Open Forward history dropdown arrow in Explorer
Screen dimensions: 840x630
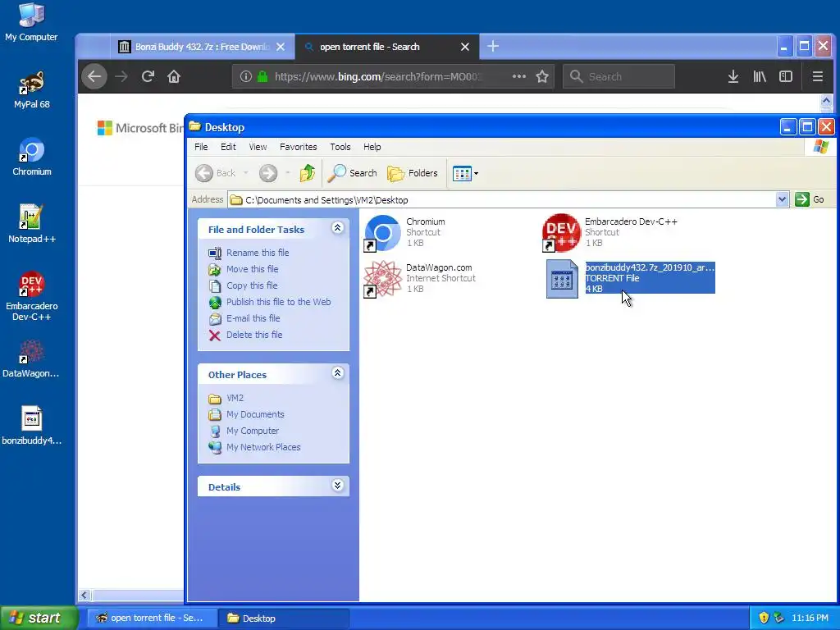[288, 173]
